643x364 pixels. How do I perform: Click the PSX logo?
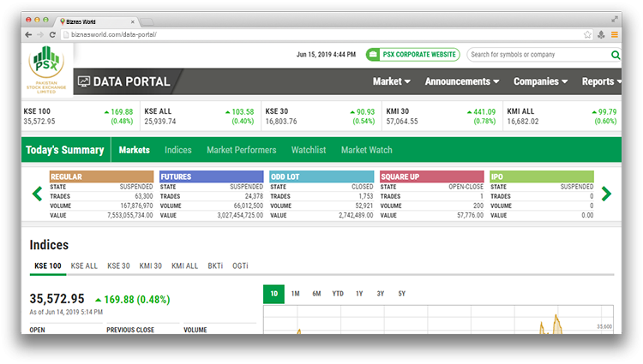coord(47,70)
